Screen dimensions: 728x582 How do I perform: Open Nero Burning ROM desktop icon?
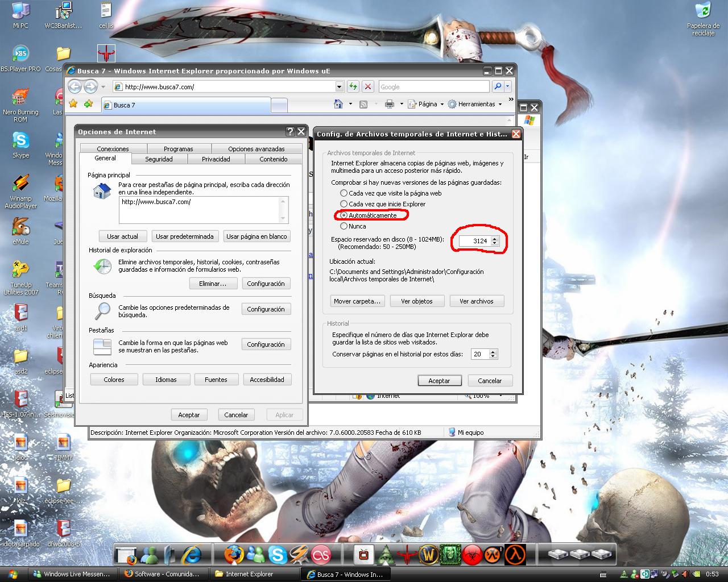(20, 105)
